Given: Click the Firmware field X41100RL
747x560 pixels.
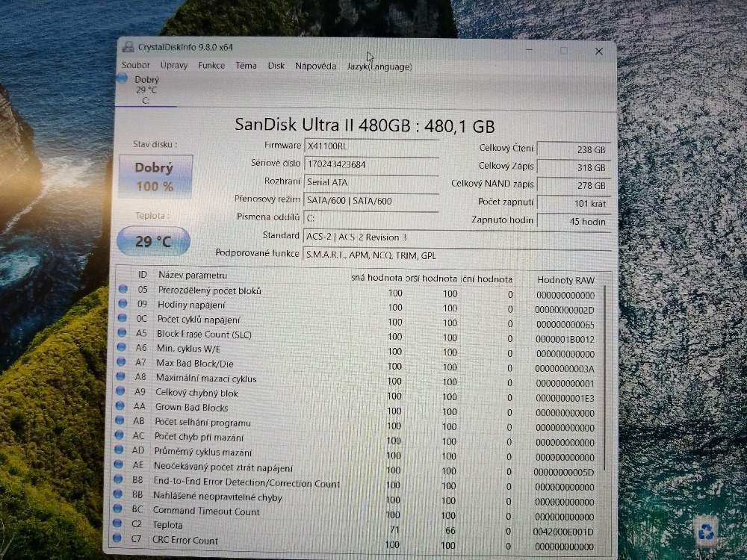Looking at the screenshot, I should tap(371, 146).
